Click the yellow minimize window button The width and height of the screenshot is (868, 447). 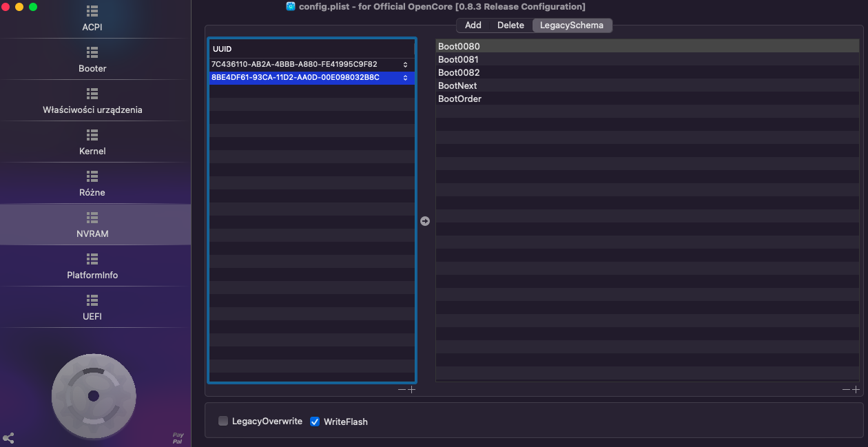(19, 6)
